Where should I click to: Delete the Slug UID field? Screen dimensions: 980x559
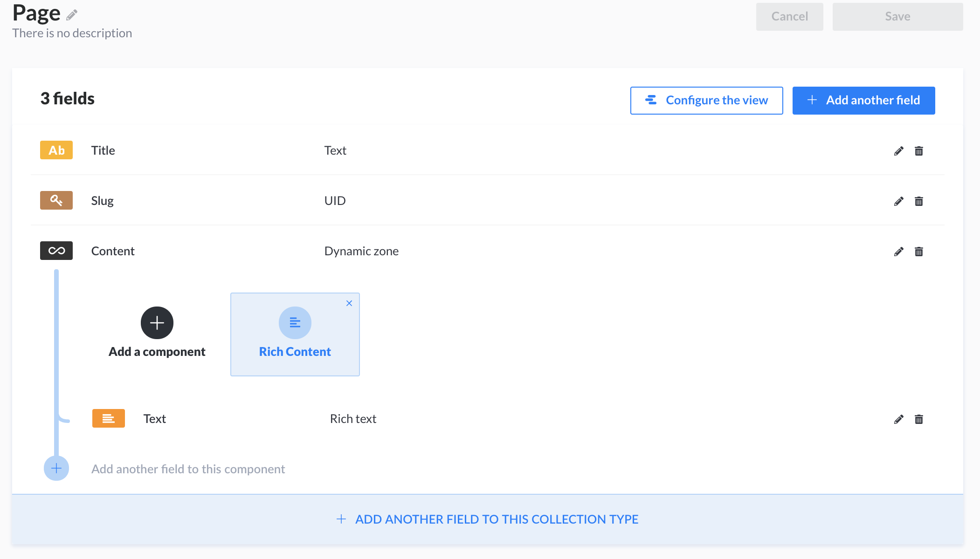(918, 201)
